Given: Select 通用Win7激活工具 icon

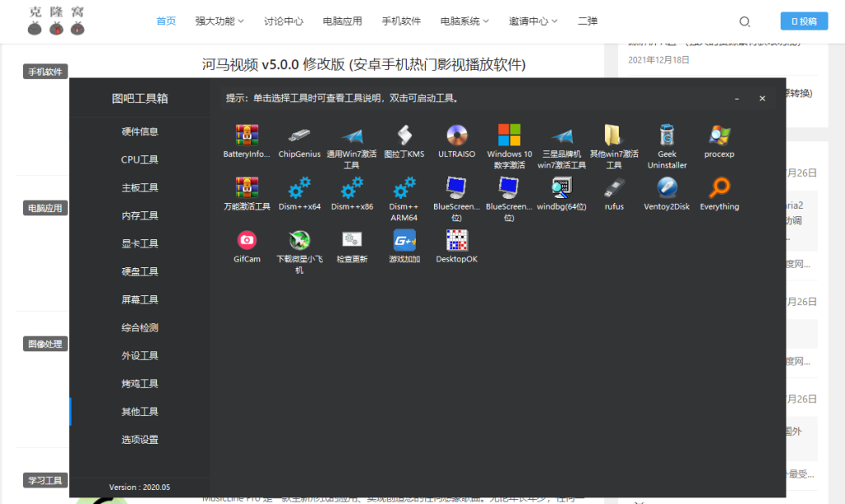Looking at the screenshot, I should [x=352, y=135].
